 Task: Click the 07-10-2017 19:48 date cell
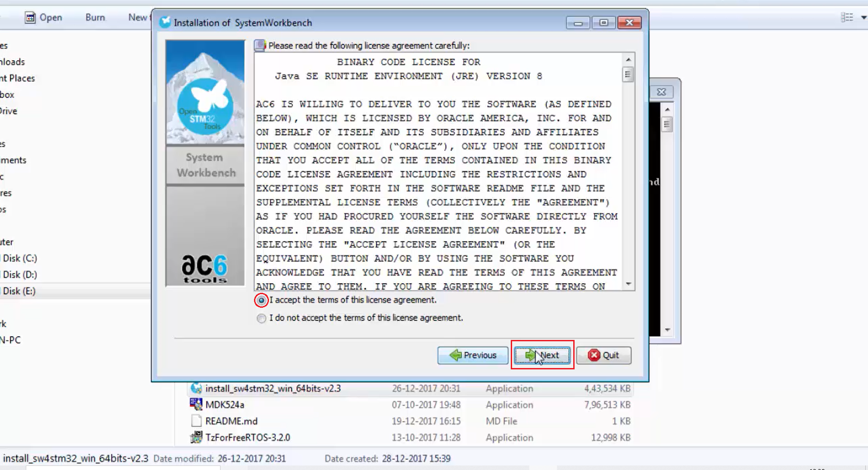[426, 405]
